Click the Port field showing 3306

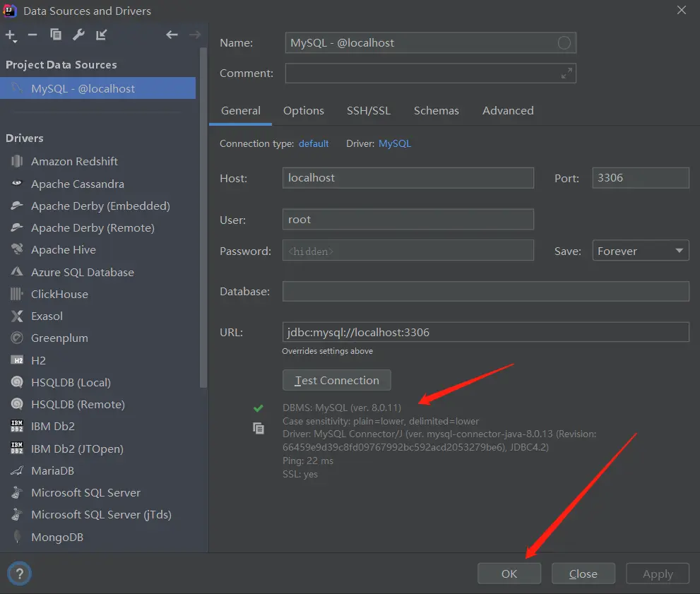pyautogui.click(x=641, y=177)
